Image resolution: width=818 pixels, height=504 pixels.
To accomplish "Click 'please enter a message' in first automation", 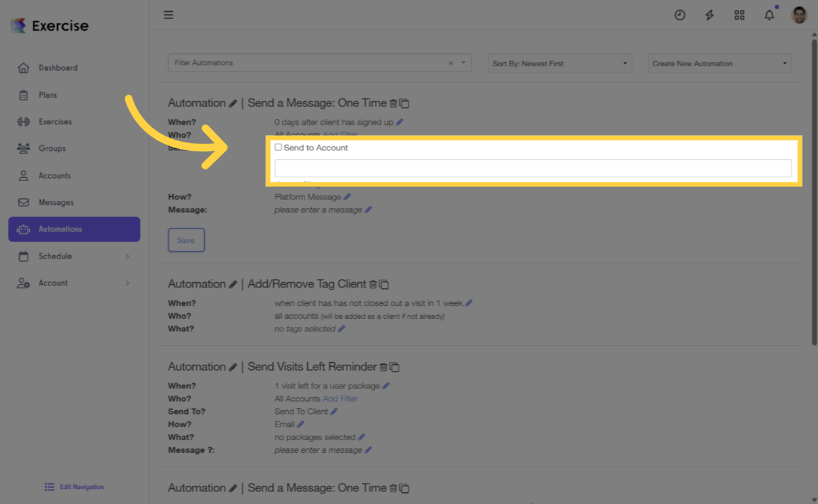I will pos(318,210).
